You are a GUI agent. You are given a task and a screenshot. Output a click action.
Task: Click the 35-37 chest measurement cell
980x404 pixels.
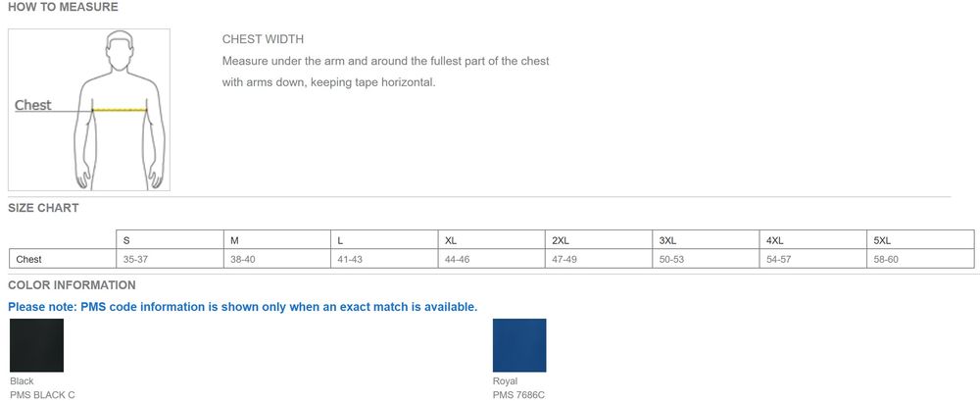coord(135,259)
